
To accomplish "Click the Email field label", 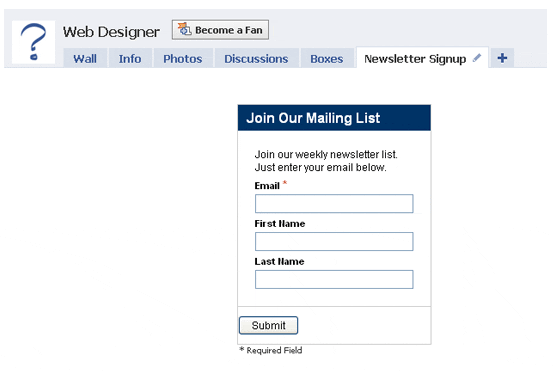I will [267, 186].
